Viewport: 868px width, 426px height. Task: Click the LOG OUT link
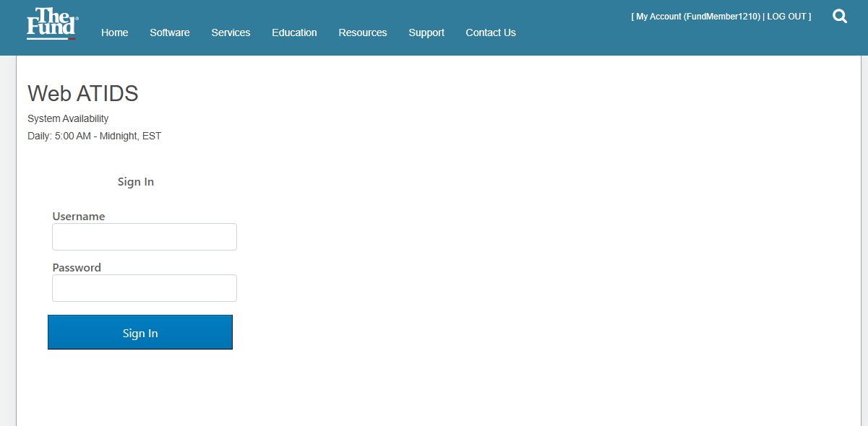[x=786, y=17]
